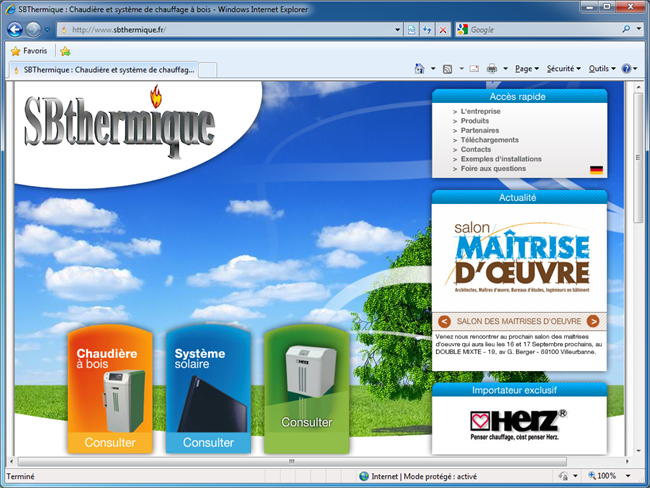Click the browser Back arrow button
Image resolution: width=650 pixels, height=488 pixels.
tap(14, 30)
